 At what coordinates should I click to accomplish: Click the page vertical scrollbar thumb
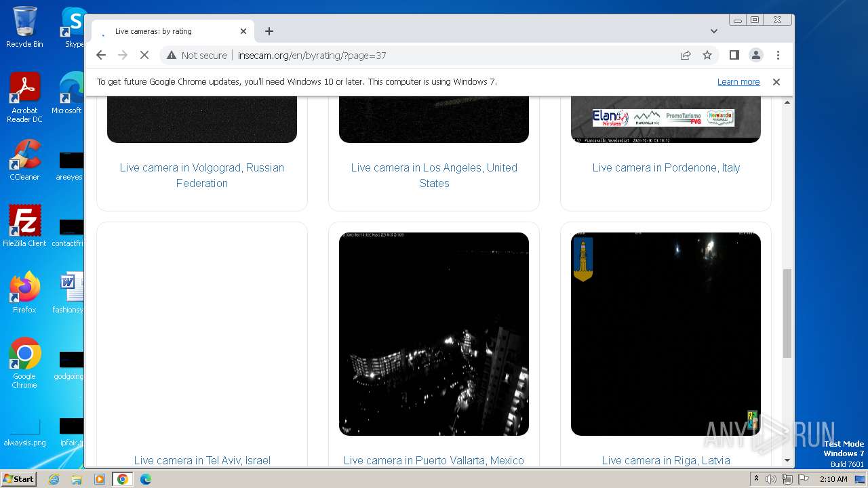[x=787, y=313]
